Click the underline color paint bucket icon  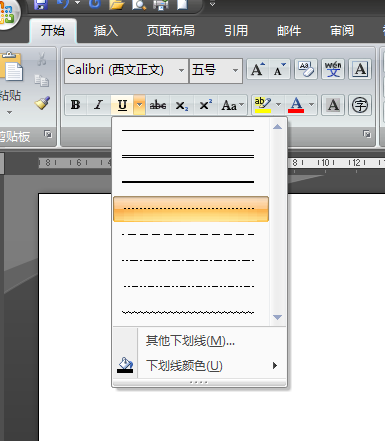(125, 365)
